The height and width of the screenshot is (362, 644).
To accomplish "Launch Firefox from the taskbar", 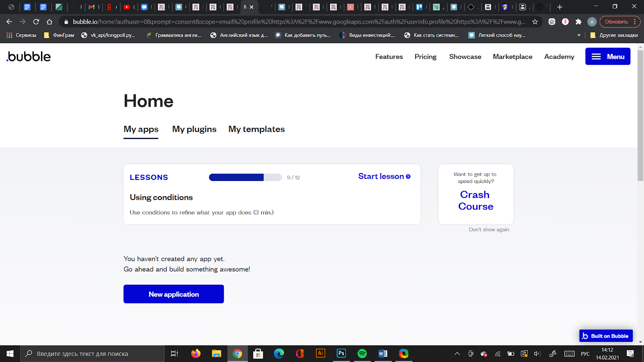I will pyautogui.click(x=196, y=354).
